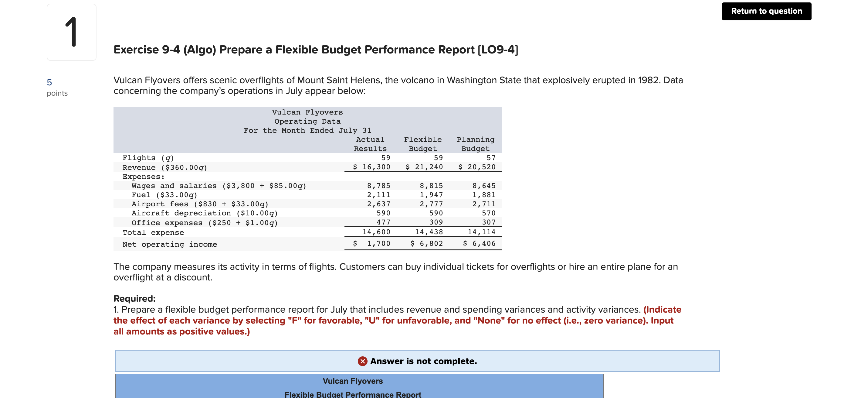
Task: Click the 'Aircraft depreciation' row
Action: [205, 213]
